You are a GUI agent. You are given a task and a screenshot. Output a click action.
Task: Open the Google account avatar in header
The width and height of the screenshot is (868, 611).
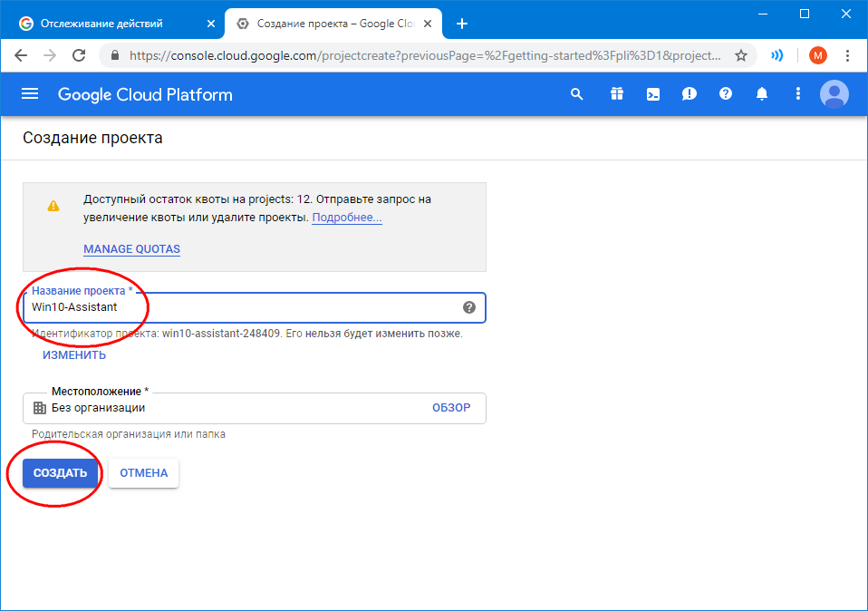click(834, 94)
